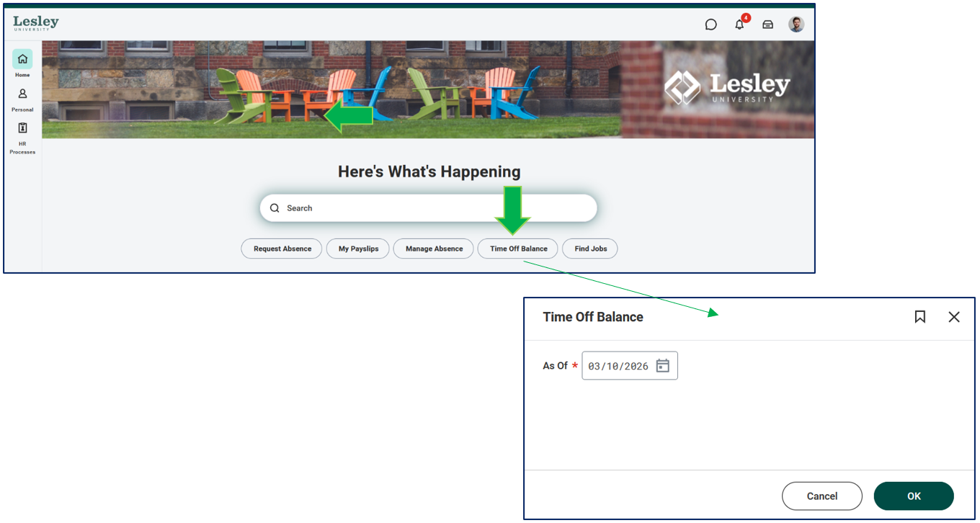Click the Lesley University banner image
The width and height of the screenshot is (980, 523).
point(428,89)
